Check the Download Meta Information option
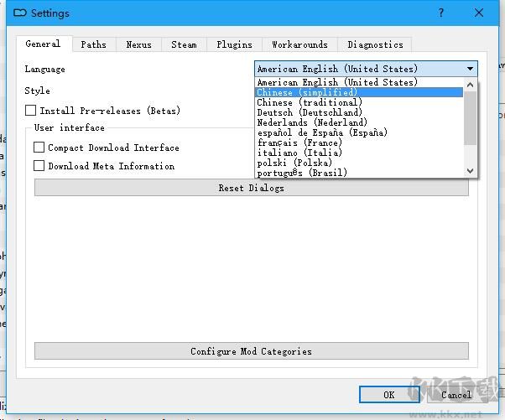 click(x=39, y=166)
